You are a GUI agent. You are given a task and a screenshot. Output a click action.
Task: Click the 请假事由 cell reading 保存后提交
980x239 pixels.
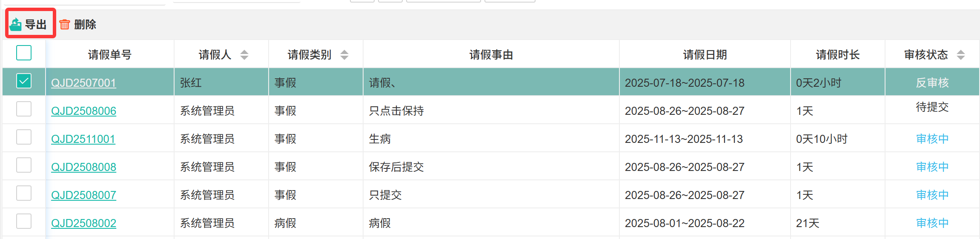click(396, 167)
